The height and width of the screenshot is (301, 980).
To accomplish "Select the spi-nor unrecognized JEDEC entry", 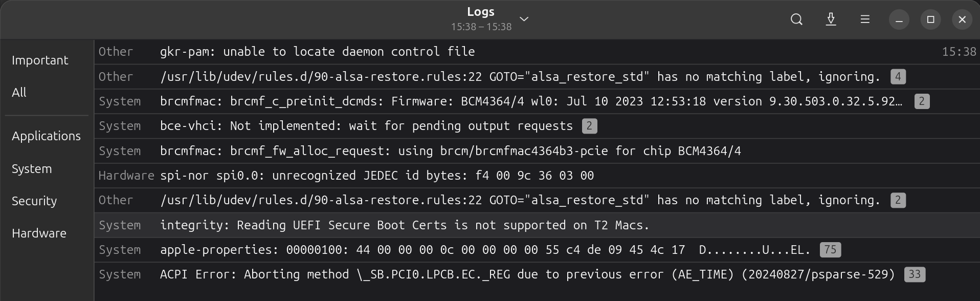I will (376, 176).
